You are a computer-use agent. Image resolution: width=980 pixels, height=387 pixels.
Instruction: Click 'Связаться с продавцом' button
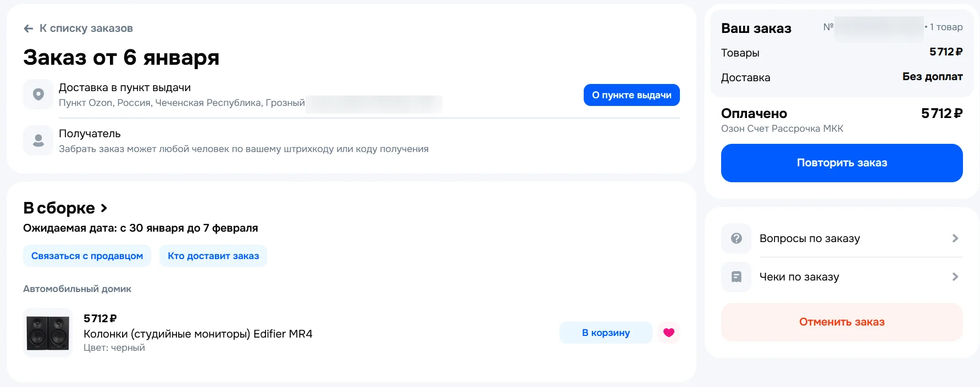87,256
